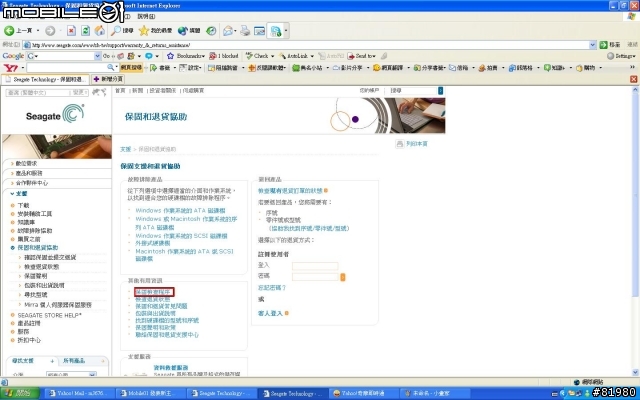Click the Mail envelope toolbar icon
This screenshot has height=400, width=640.
coord(228,31)
